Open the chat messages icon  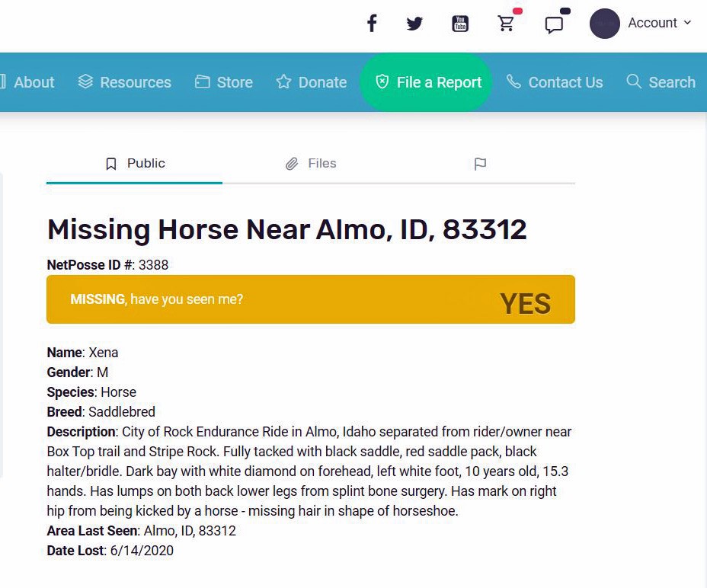coord(554,25)
